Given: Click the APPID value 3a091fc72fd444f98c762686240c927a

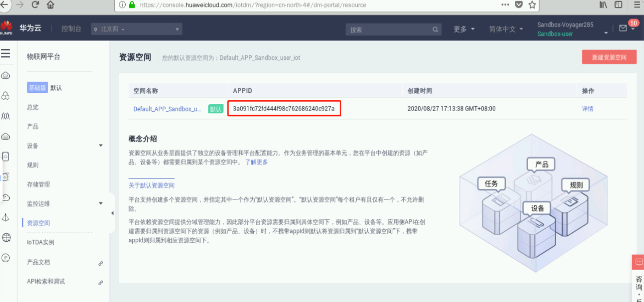Looking at the screenshot, I should (x=284, y=109).
